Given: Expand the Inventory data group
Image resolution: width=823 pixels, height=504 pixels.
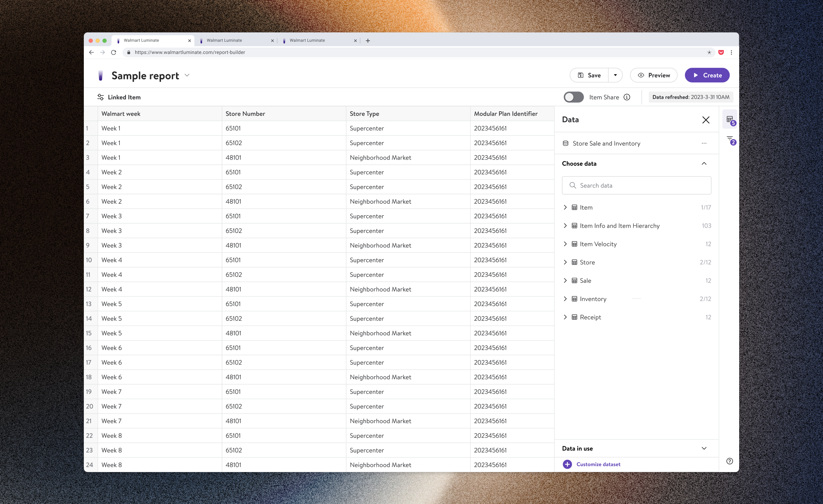Looking at the screenshot, I should click(565, 299).
